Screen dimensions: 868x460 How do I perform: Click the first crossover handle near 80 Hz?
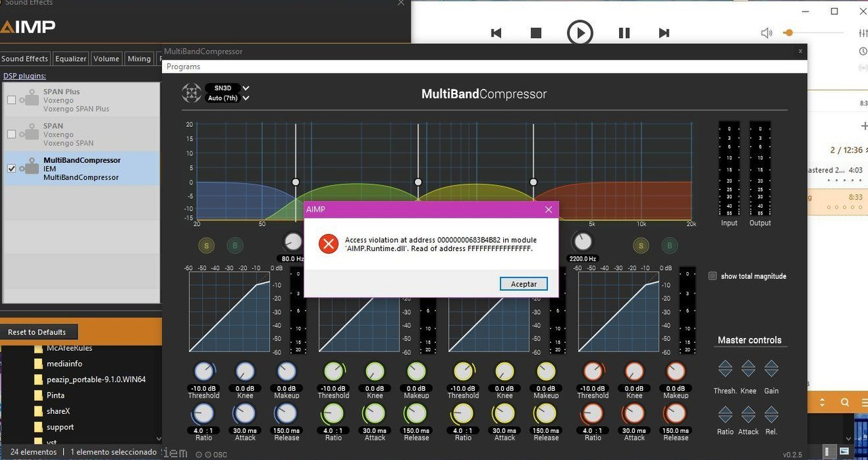(296, 182)
